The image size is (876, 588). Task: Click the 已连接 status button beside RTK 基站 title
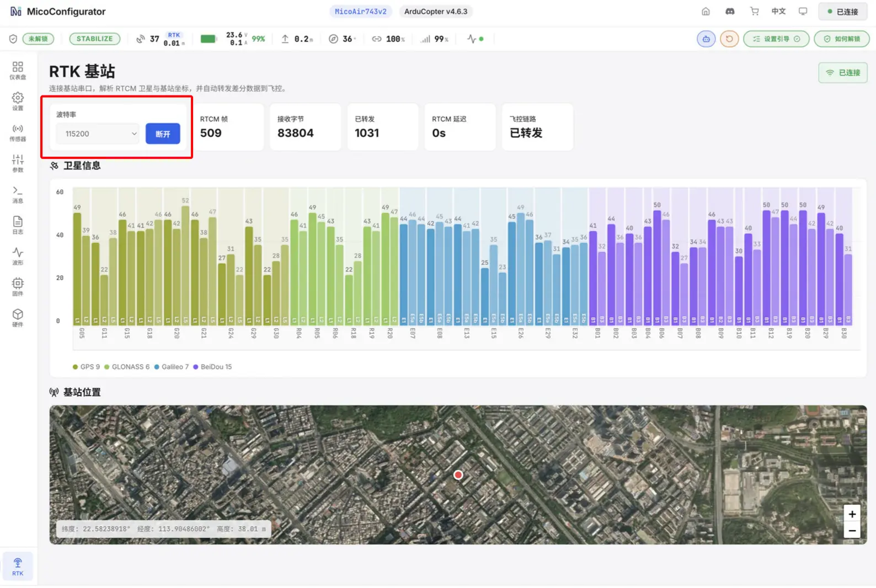(x=843, y=73)
